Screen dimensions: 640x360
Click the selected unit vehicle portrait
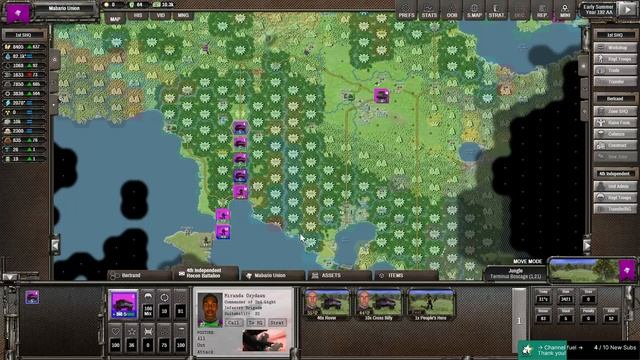[x=123, y=304]
